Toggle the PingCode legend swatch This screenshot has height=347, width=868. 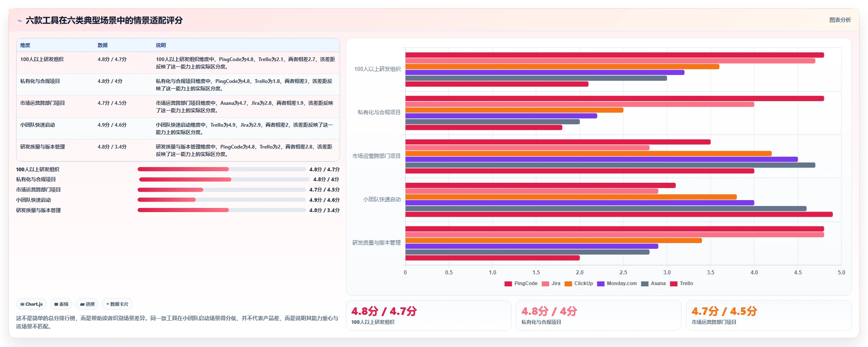tap(508, 283)
